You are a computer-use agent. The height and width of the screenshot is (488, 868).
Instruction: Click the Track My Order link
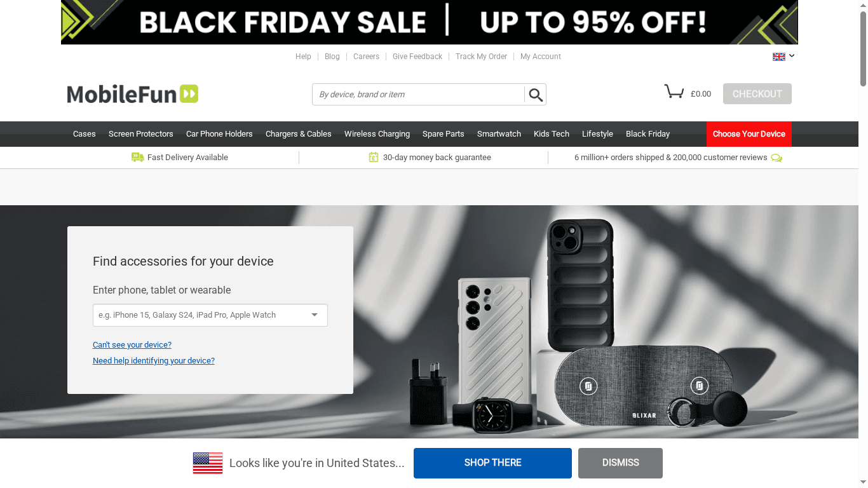[x=481, y=57]
